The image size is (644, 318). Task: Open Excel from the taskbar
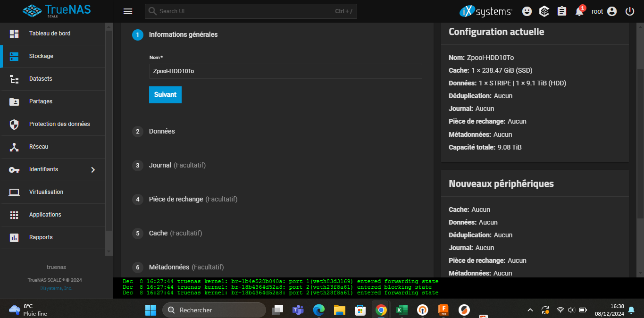(x=401, y=310)
